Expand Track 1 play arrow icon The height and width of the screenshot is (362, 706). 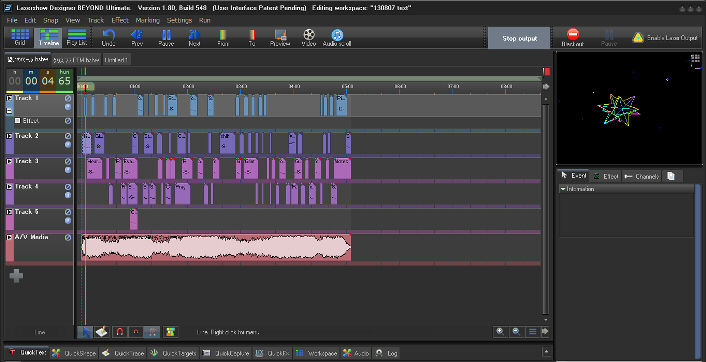tap(9, 98)
